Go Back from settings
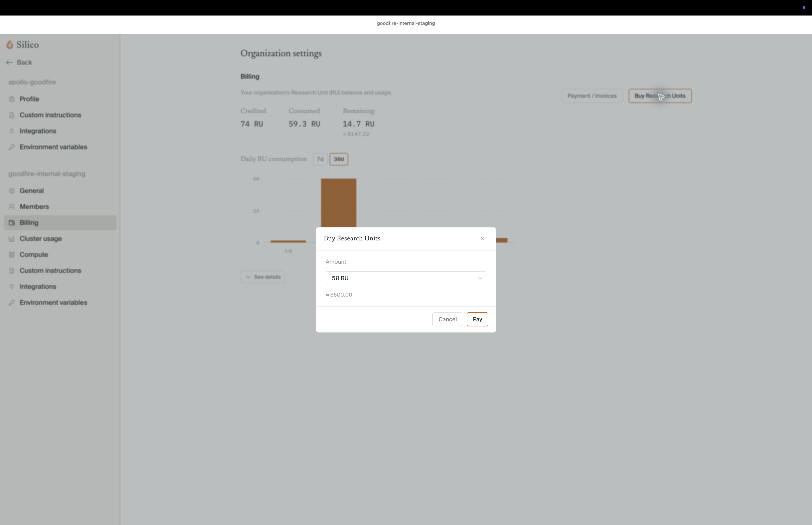This screenshot has width=812, height=525. pos(19,62)
